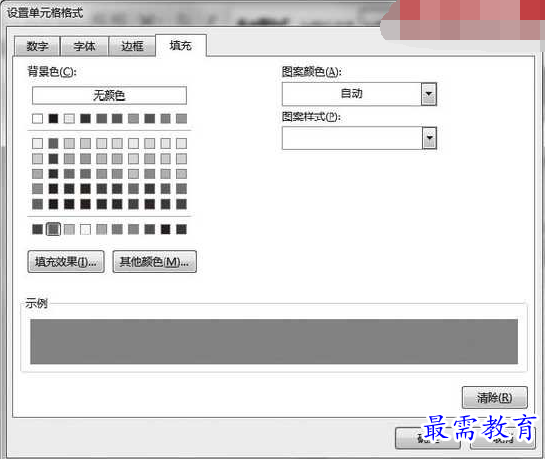Open the 边框 tab
The height and width of the screenshot is (459, 545).
[x=132, y=46]
